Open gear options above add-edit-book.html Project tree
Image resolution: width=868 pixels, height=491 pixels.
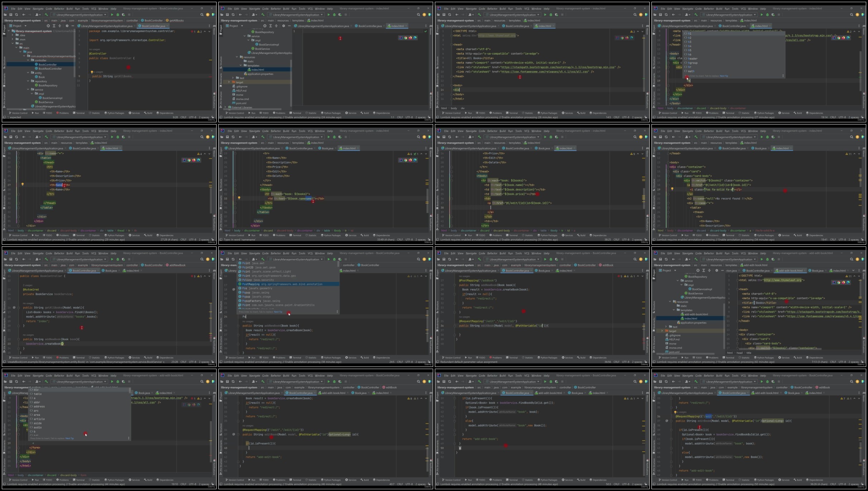click(717, 270)
